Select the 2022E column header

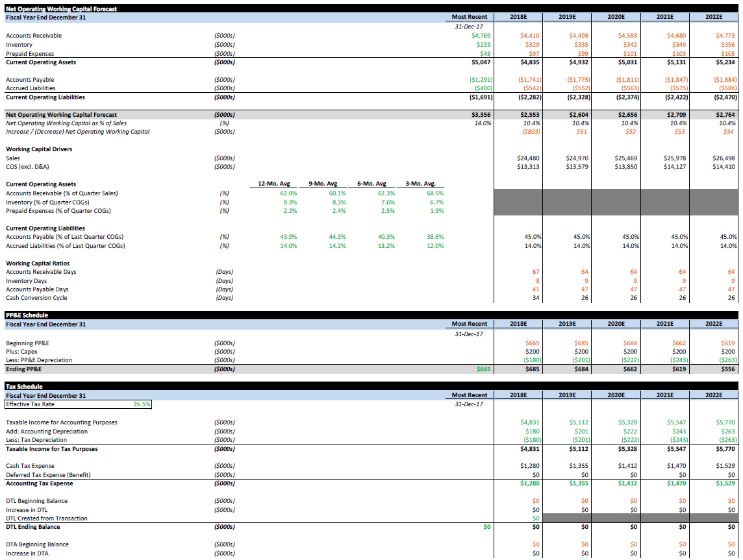coord(714,16)
